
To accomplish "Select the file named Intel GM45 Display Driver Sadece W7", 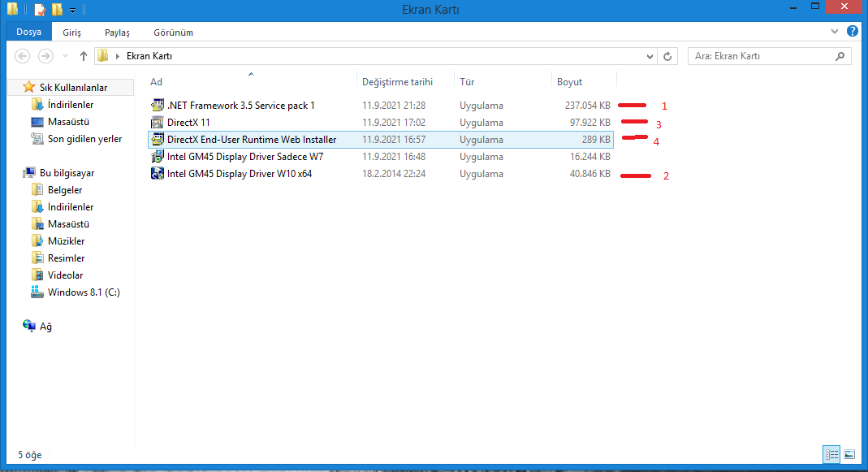I will tap(245, 157).
